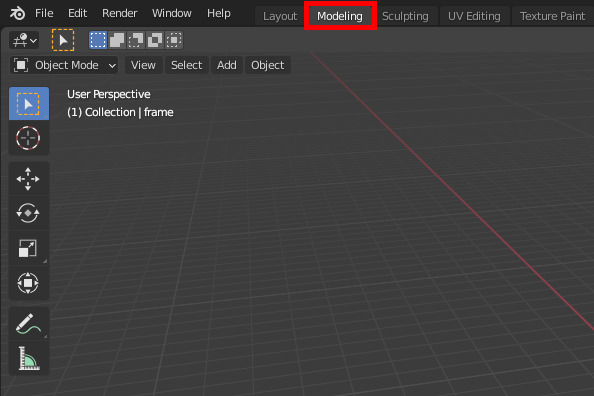Viewport: 594px width, 396px height.
Task: Select the Rotate tool
Action: pos(28,213)
